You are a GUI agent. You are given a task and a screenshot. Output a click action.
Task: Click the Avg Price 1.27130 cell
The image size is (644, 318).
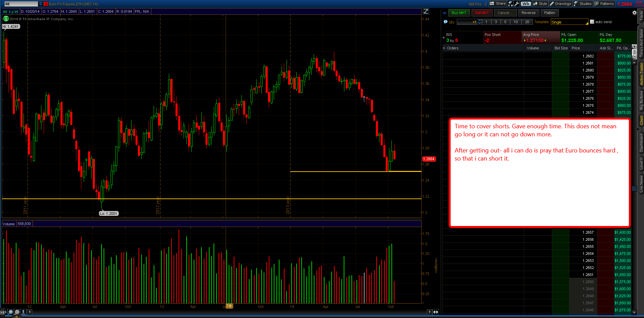540,37
